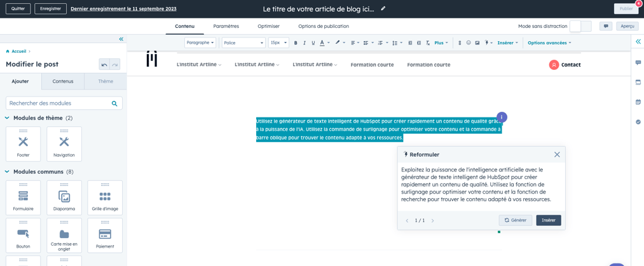Switch to the Paramètres tab
This screenshot has height=266, width=644.
[x=226, y=26]
